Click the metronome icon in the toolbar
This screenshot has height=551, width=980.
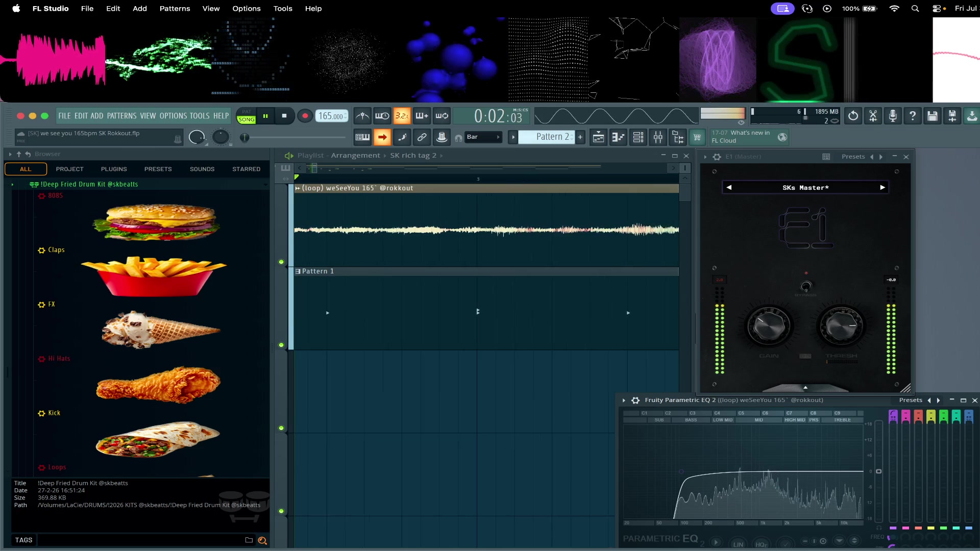click(x=362, y=116)
